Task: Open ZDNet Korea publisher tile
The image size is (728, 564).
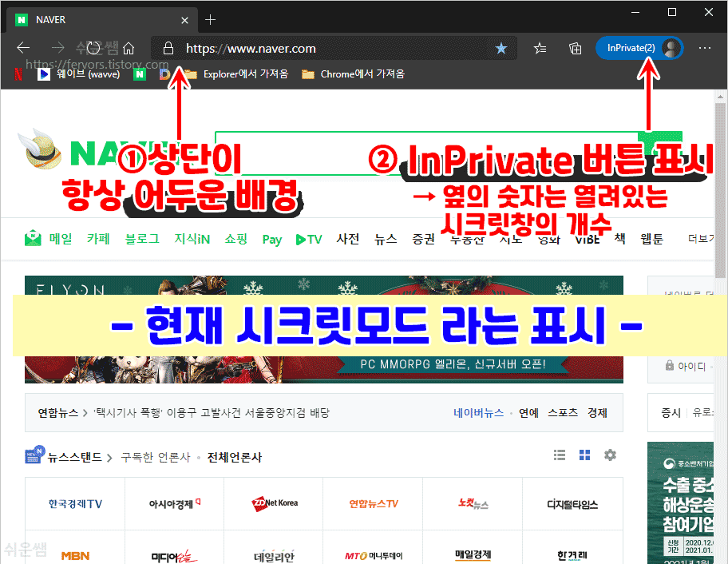Action: click(x=274, y=503)
